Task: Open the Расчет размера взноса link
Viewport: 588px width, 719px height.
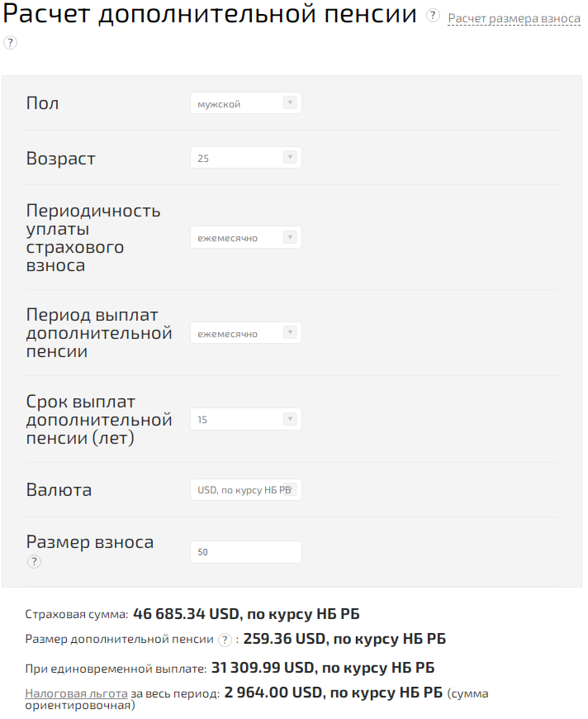Action: 514,18
